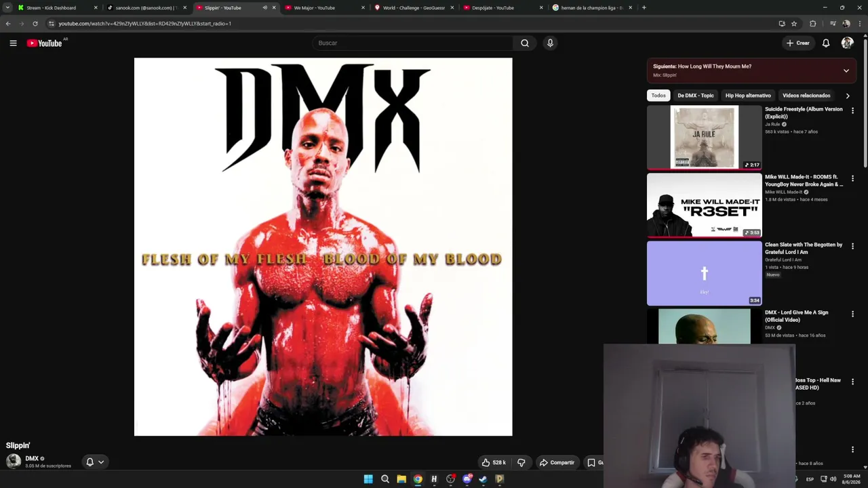Filter by Hip Hop alternativo chip
868x488 pixels.
coord(748,96)
